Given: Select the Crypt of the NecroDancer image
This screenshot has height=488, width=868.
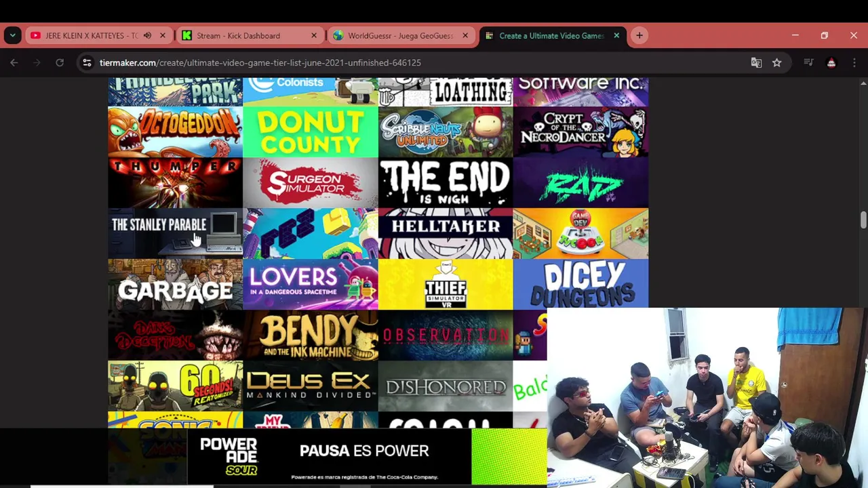Looking at the screenshot, I should [580, 131].
